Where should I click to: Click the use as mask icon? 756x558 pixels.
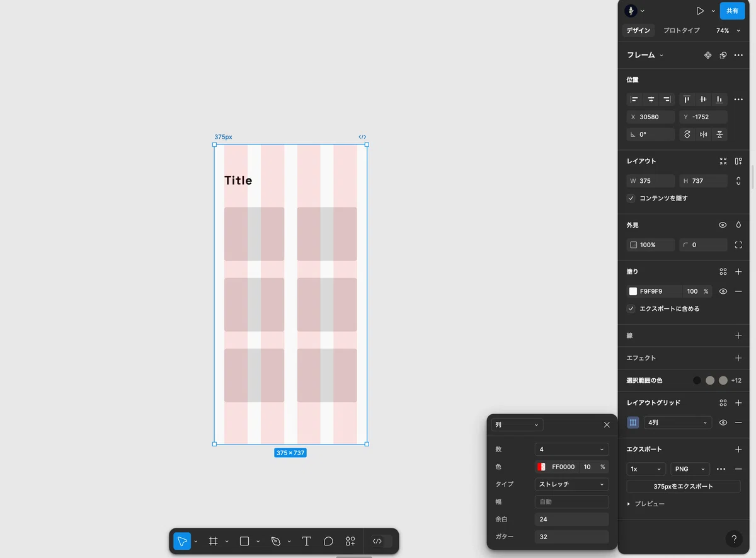(x=723, y=55)
